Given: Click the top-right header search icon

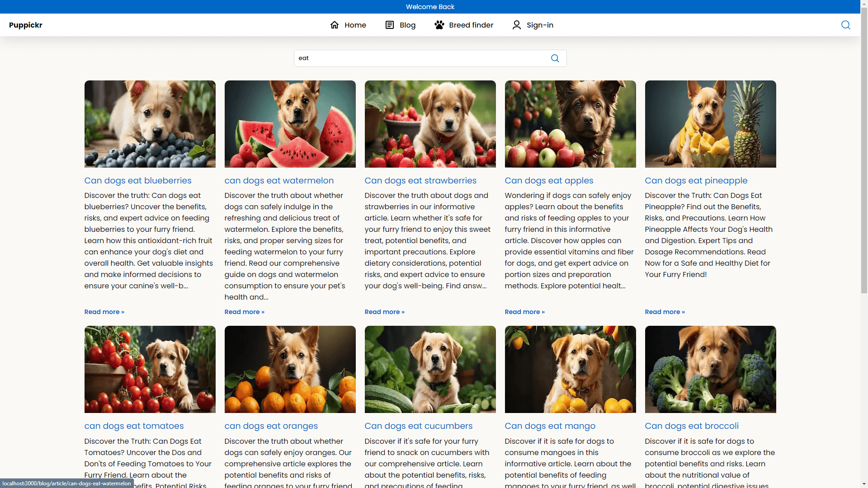Looking at the screenshot, I should coord(845,25).
